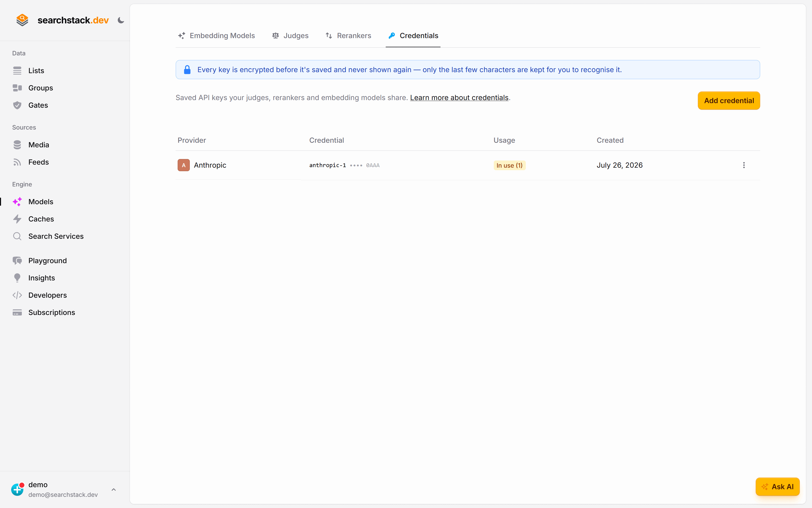
Task: Open the Playground
Action: point(47,261)
